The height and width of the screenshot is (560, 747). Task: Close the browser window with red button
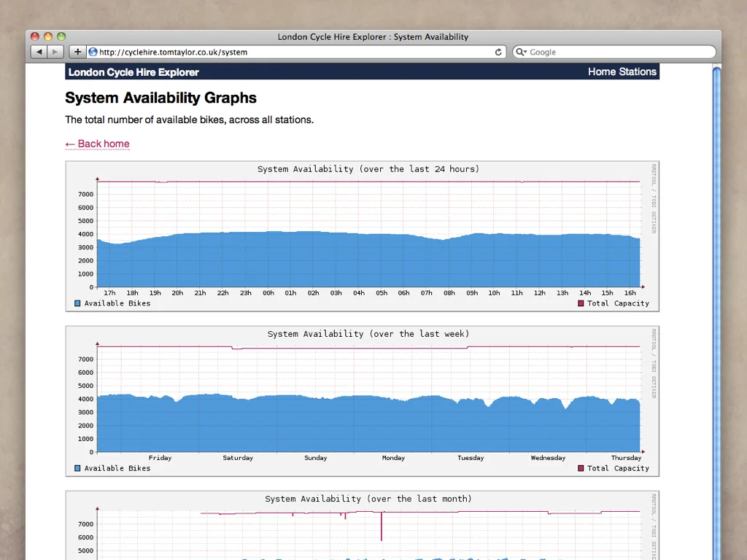point(35,36)
